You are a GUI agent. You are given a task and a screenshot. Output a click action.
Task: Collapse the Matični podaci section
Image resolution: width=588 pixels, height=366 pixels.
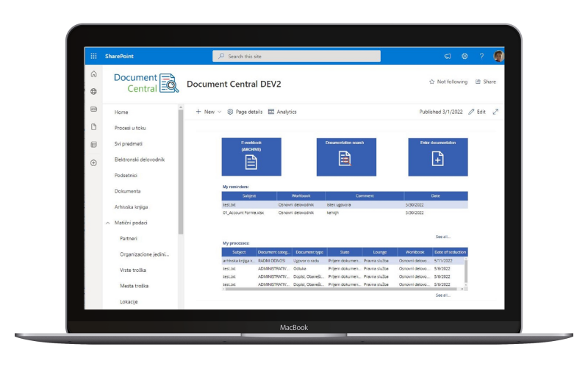(108, 223)
